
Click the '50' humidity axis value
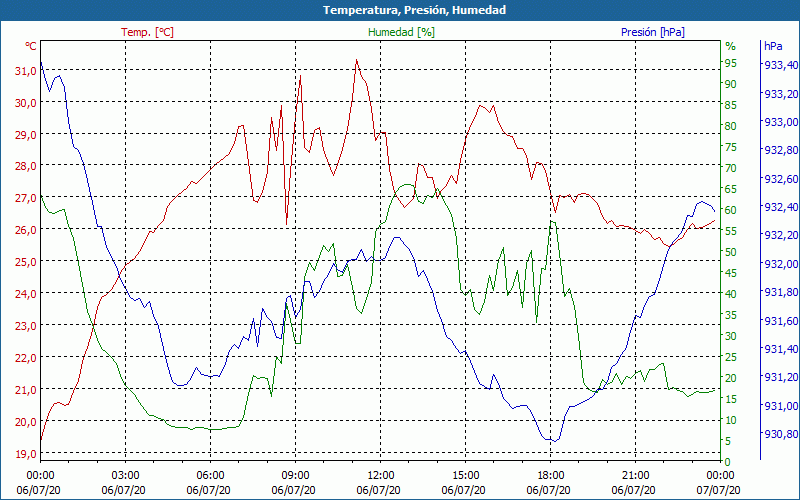[731, 252]
